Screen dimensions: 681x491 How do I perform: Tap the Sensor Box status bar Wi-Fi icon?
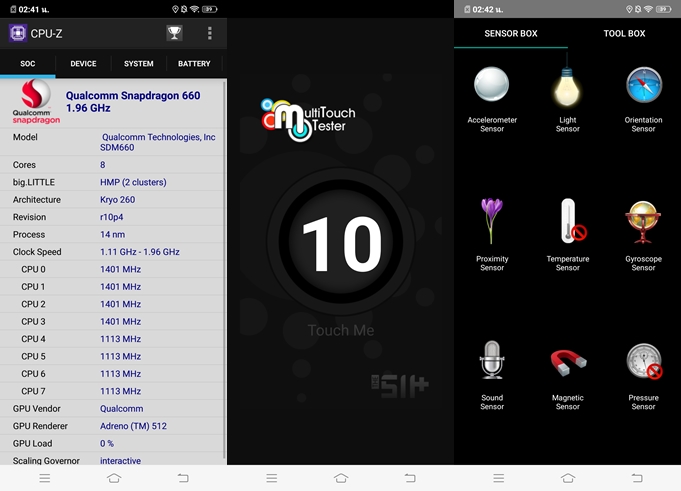point(648,9)
